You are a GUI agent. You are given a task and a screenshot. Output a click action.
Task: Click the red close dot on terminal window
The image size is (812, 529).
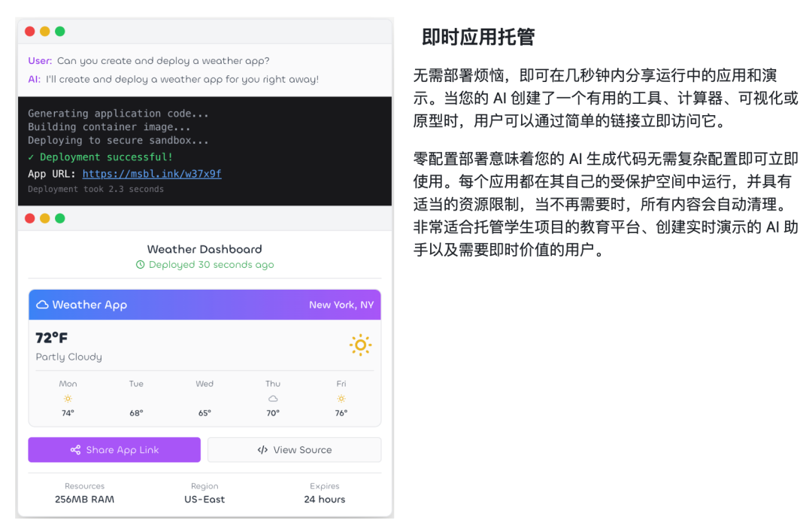(x=30, y=31)
